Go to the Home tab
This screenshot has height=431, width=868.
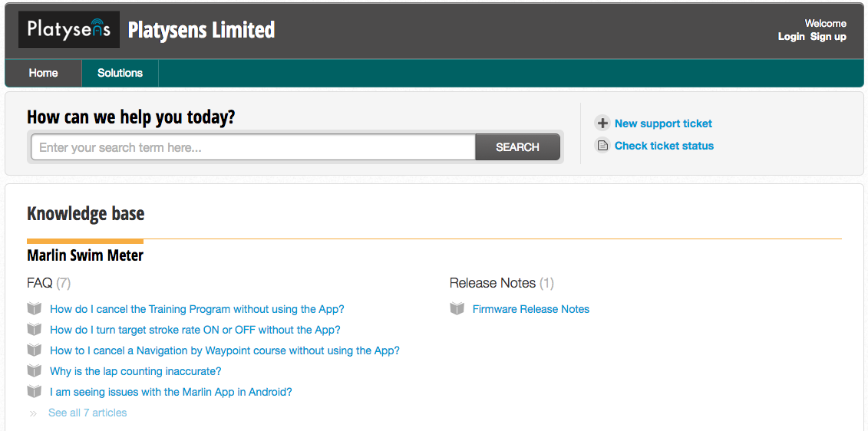point(43,73)
